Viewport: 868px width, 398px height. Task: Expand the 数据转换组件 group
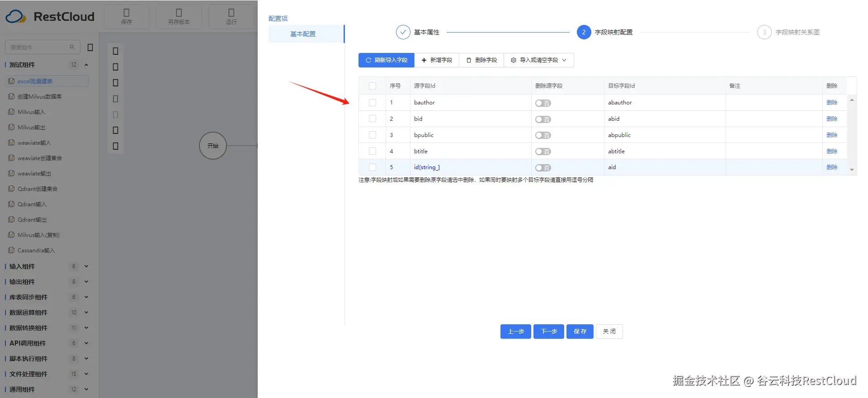[x=86, y=328]
